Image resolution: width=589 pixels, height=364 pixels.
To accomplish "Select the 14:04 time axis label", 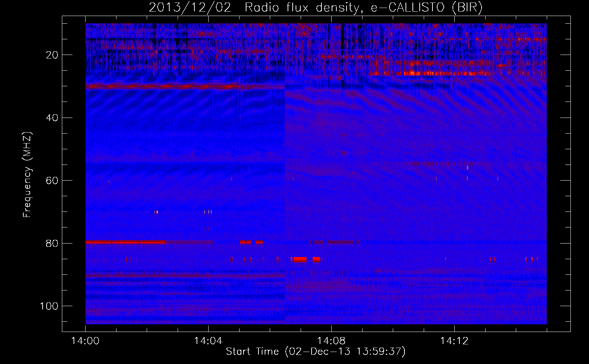I will (x=208, y=341).
